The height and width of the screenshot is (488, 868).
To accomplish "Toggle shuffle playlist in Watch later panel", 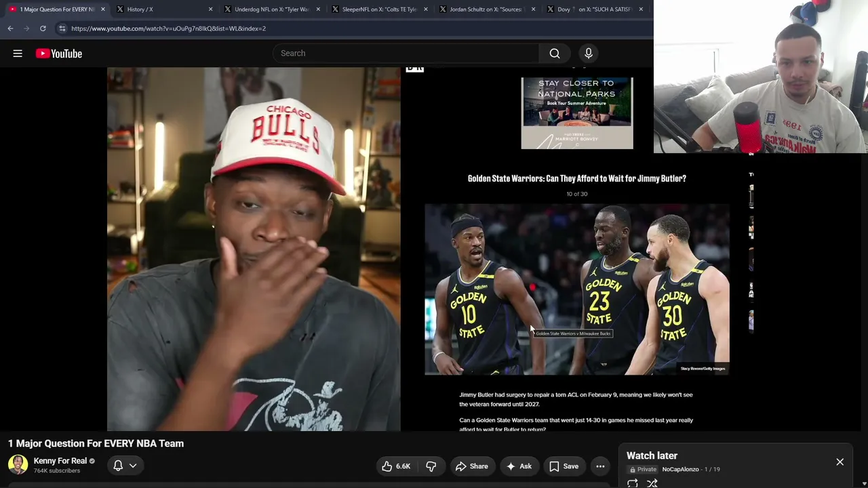I will 652,483.
